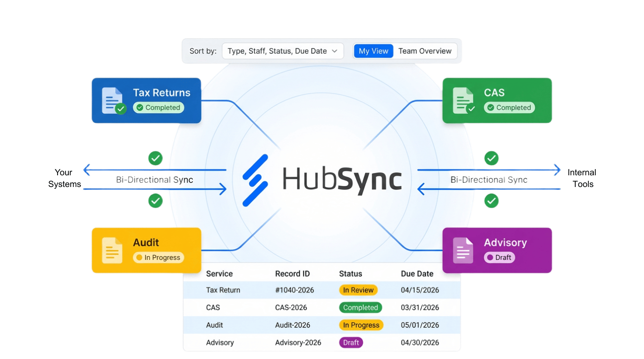Switch to Team Overview toggle option
This screenshot has height=359, width=644.
[x=424, y=51]
